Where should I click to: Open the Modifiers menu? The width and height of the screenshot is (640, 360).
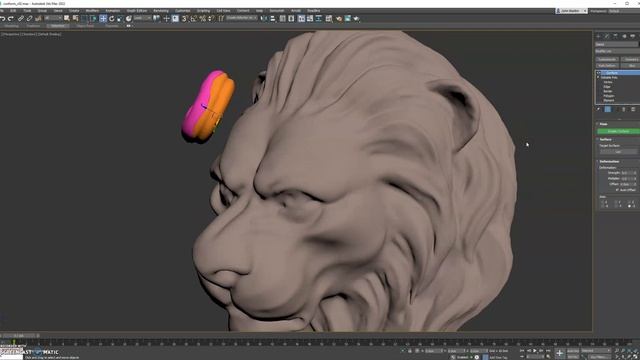click(x=92, y=11)
